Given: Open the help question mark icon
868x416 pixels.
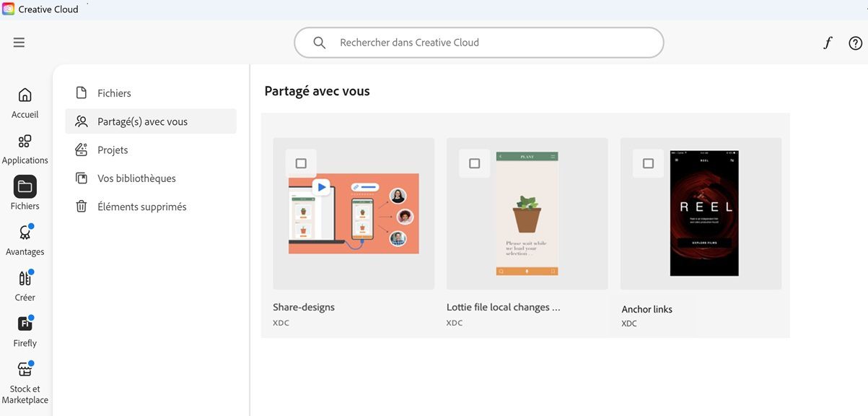Looking at the screenshot, I should (854, 42).
